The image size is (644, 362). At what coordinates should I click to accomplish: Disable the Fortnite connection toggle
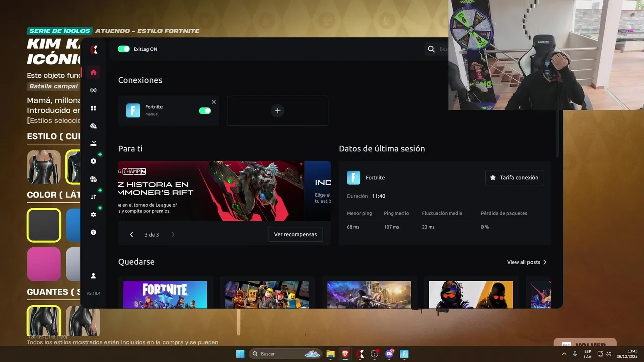point(205,111)
